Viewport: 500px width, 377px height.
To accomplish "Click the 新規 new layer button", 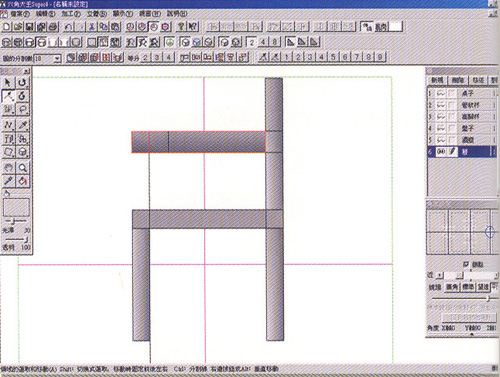I will (437, 80).
